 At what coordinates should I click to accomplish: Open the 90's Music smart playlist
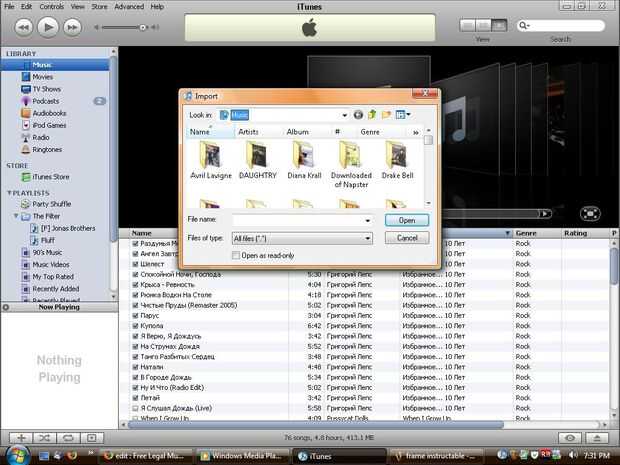pos(47,252)
